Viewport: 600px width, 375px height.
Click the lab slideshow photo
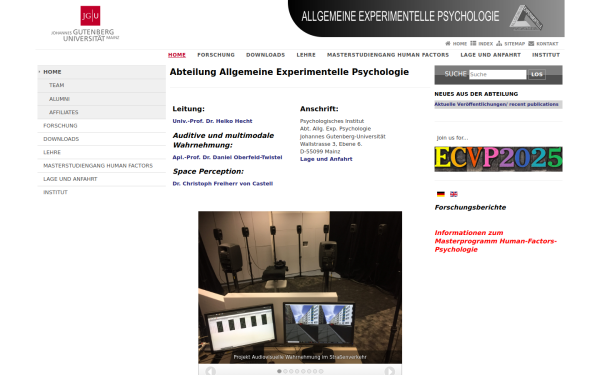[x=300, y=287]
